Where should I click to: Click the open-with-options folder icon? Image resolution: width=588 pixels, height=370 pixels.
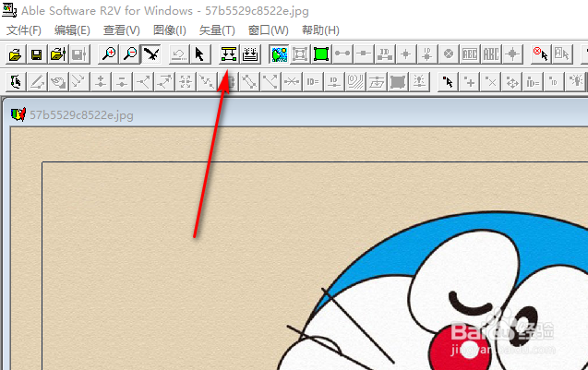pyautogui.click(x=58, y=54)
